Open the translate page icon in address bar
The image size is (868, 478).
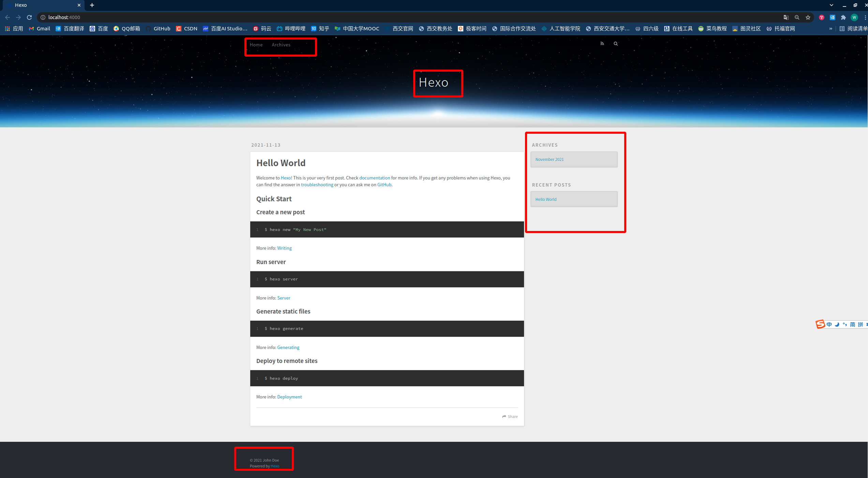pos(786,17)
